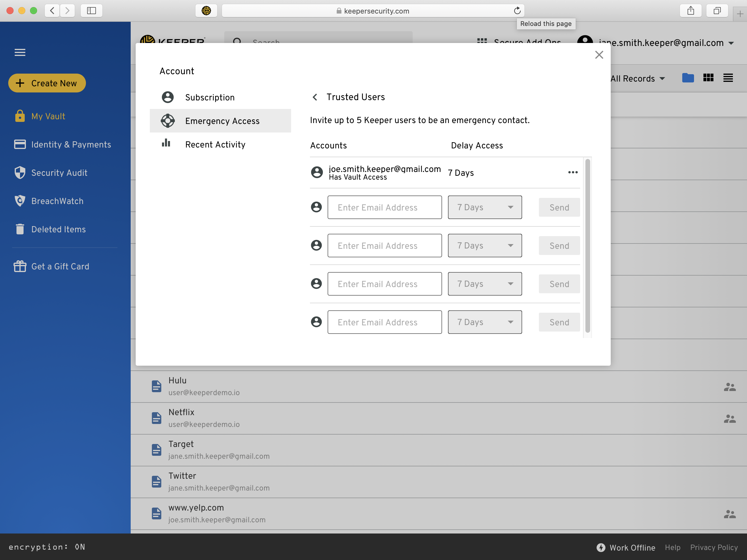Switch to grid view icon
The width and height of the screenshot is (747, 560).
(708, 78)
